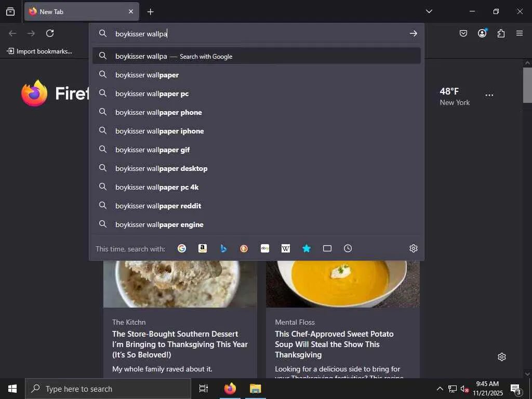Click Import bookmarks button
Image resolution: width=532 pixels, height=399 pixels.
click(39, 51)
